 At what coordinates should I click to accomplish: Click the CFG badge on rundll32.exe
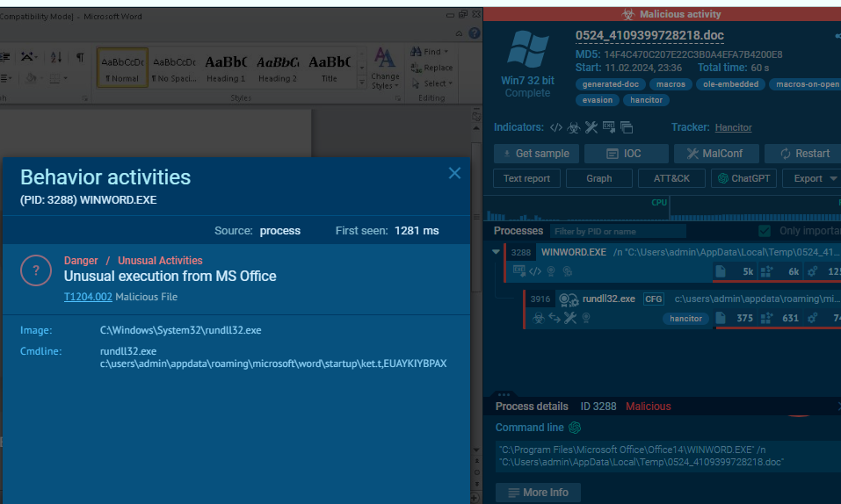(x=654, y=299)
